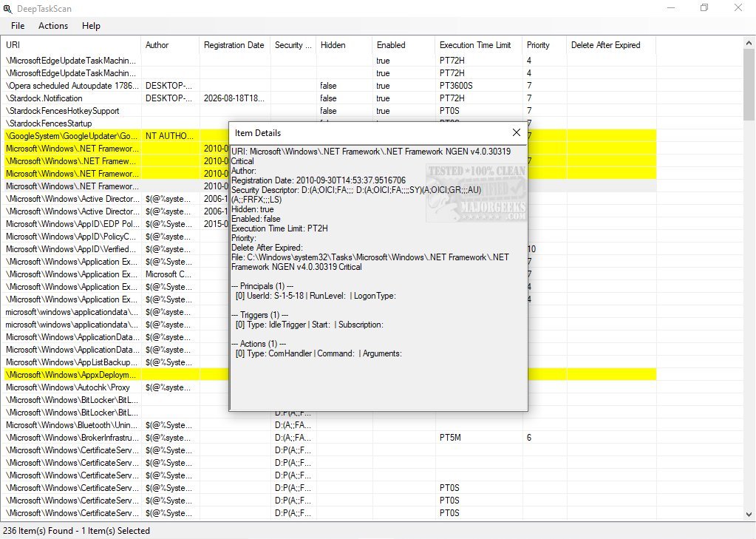Click the vertical scrollbar thumb
The width and height of the screenshot is (756, 539).
tap(749, 84)
